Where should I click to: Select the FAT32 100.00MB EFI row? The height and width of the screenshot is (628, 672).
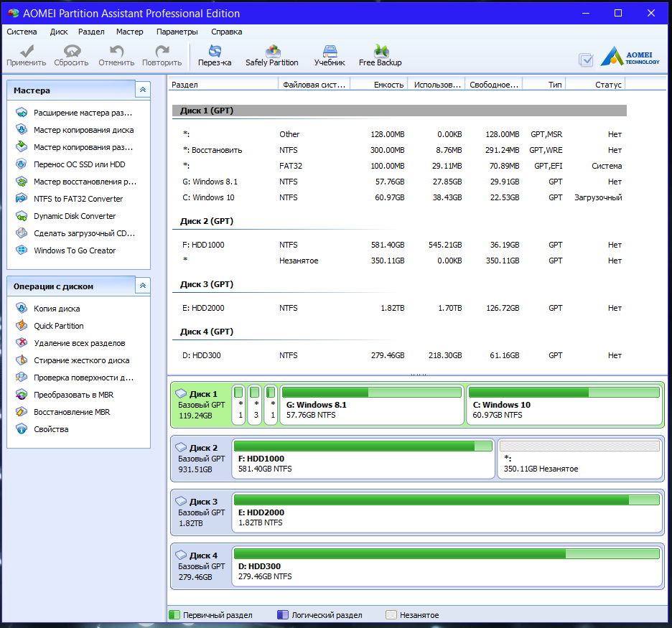coord(399,166)
